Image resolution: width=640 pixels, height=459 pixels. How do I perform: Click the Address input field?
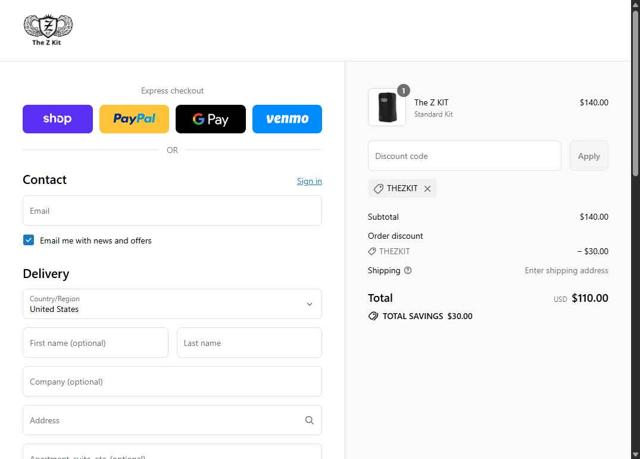(x=172, y=420)
